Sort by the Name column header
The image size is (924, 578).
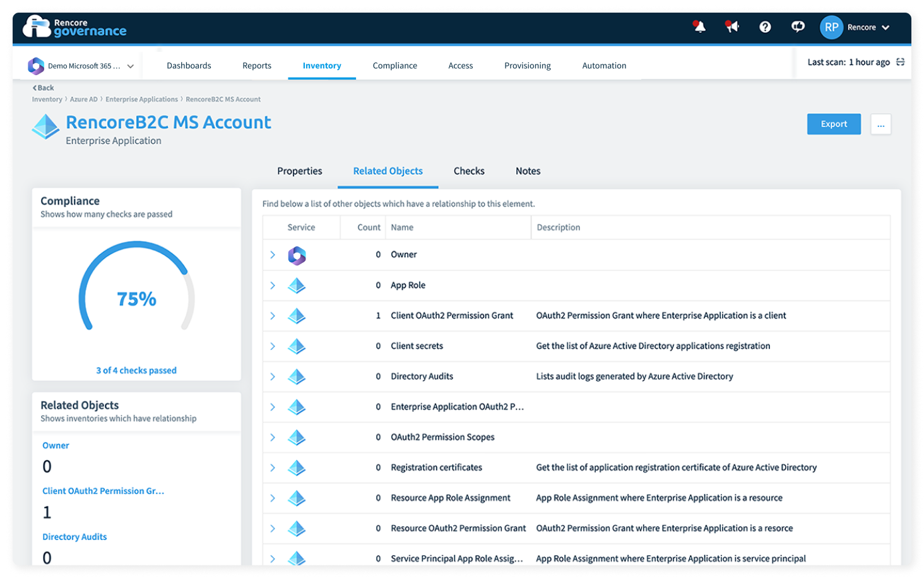pos(402,227)
